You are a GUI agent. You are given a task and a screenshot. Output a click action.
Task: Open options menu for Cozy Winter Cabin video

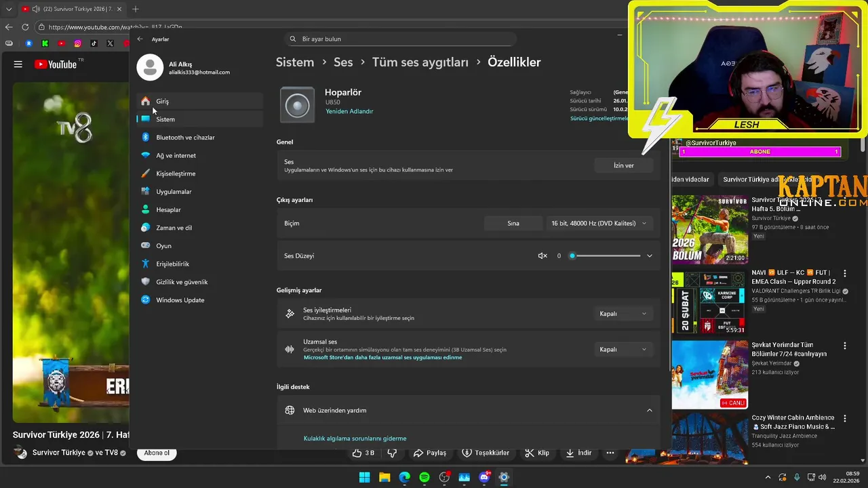pyautogui.click(x=845, y=418)
